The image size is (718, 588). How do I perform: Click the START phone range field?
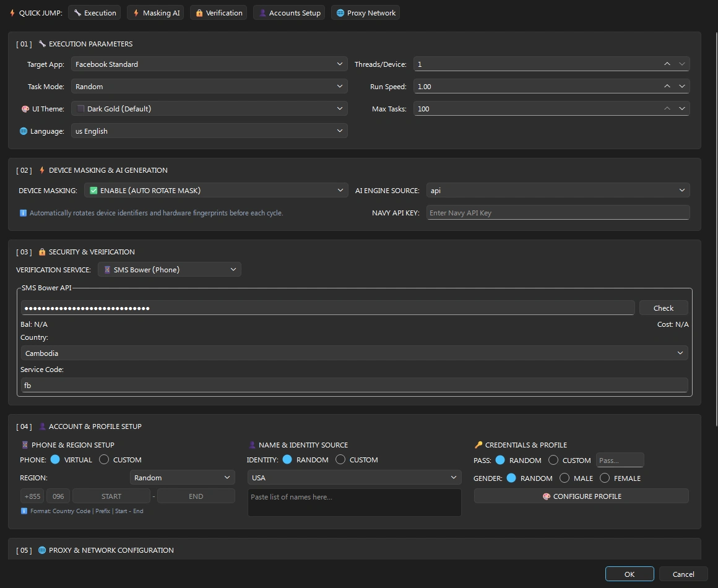[x=111, y=496]
